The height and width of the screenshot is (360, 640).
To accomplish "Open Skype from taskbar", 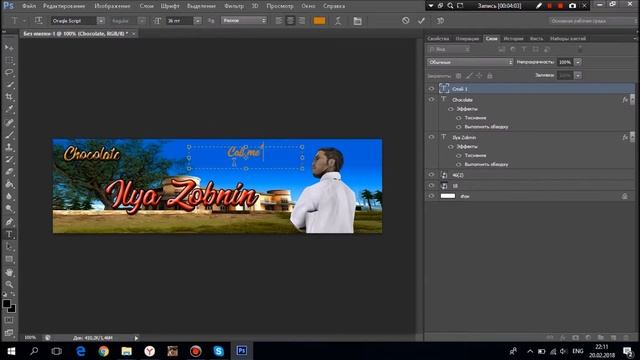I will [218, 351].
